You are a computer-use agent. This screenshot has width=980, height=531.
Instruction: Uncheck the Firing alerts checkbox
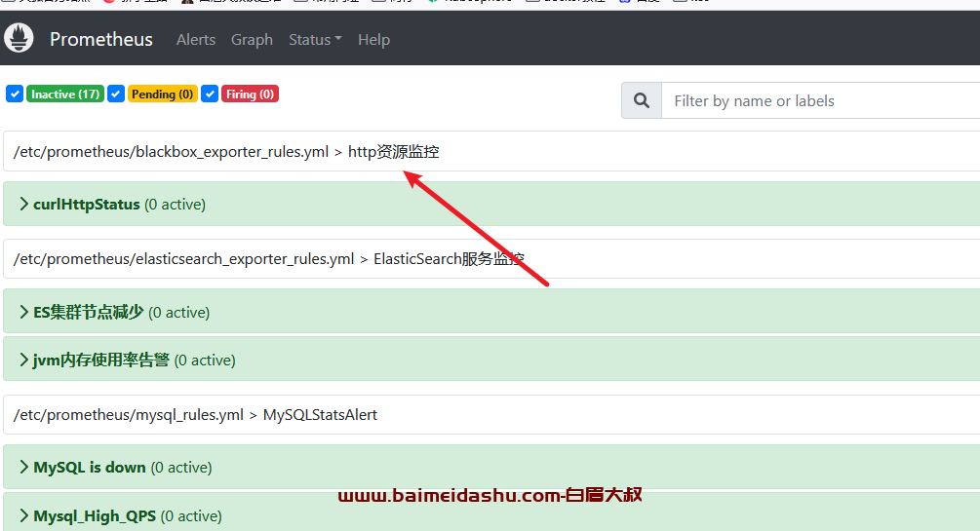pyautogui.click(x=210, y=95)
